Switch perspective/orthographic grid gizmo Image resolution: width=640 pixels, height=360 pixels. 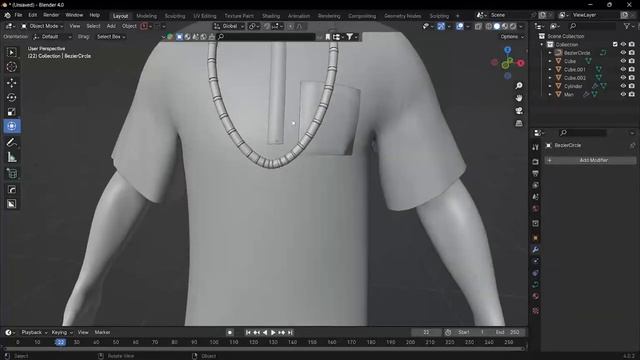(x=519, y=123)
